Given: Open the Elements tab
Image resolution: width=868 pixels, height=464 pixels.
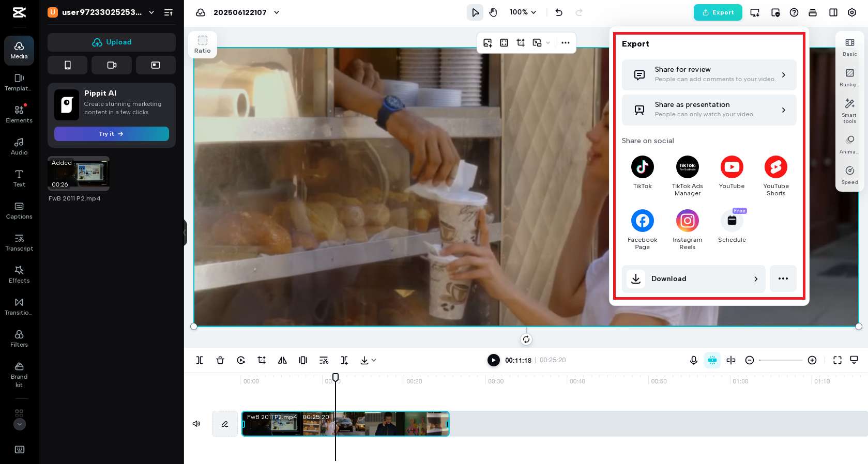Looking at the screenshot, I should click(x=19, y=115).
